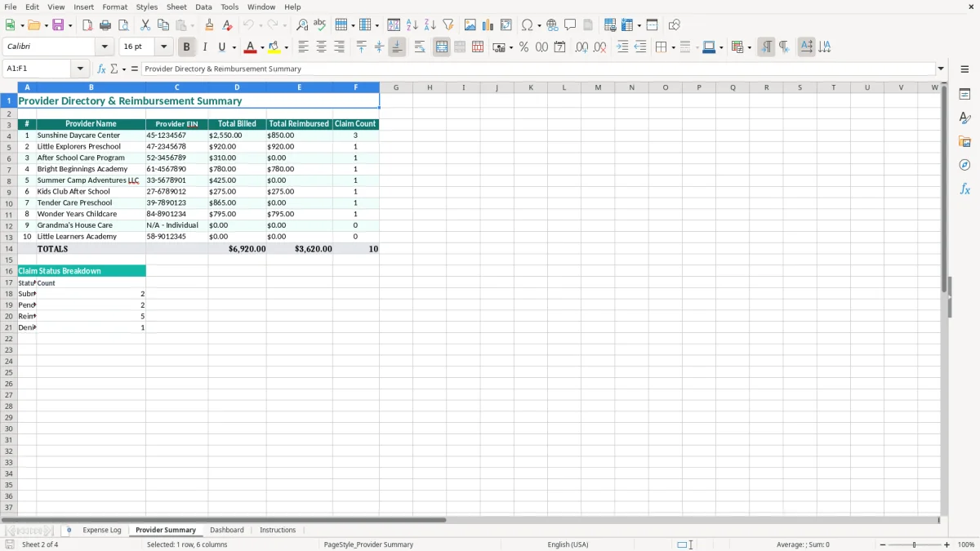Open the Font Name dropdown
980x551 pixels.
105,47
